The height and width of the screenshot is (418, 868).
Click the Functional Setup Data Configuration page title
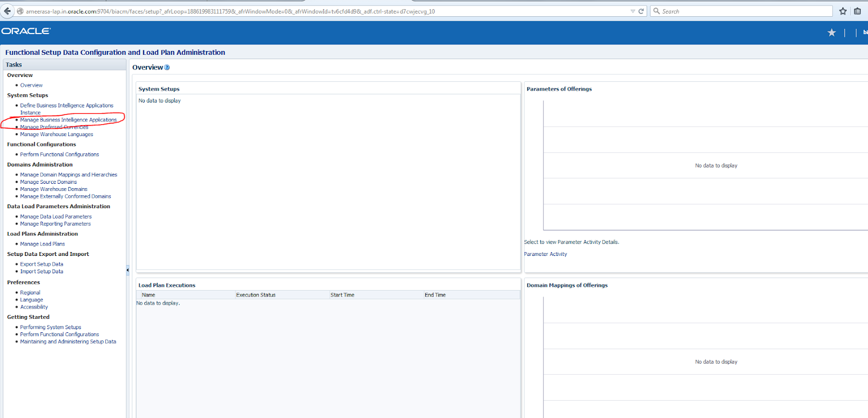point(115,53)
